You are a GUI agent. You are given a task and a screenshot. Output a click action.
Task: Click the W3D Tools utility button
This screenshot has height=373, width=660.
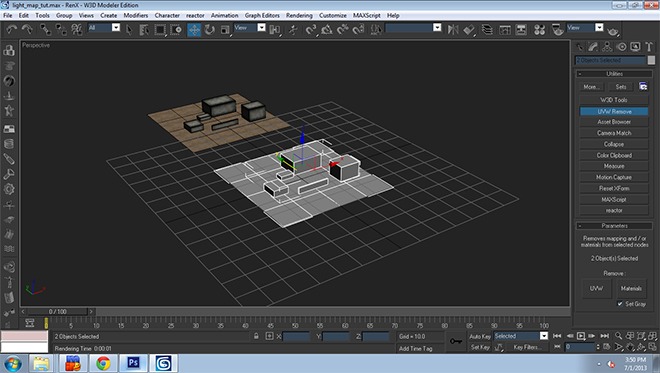(x=614, y=100)
